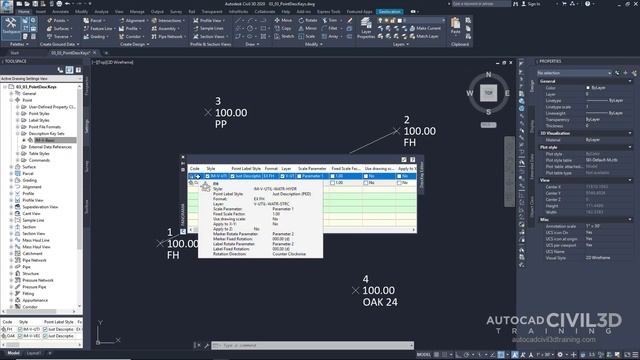Open the Analyze ribbon tab

coord(101,12)
